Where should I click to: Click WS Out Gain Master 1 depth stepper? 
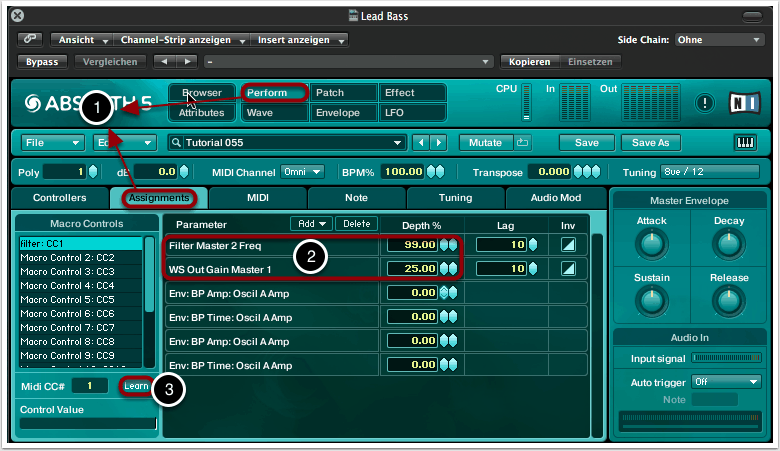448,269
